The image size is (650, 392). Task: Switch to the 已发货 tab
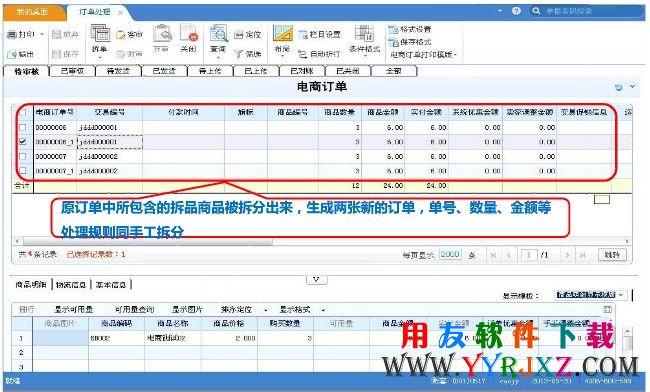click(x=164, y=71)
